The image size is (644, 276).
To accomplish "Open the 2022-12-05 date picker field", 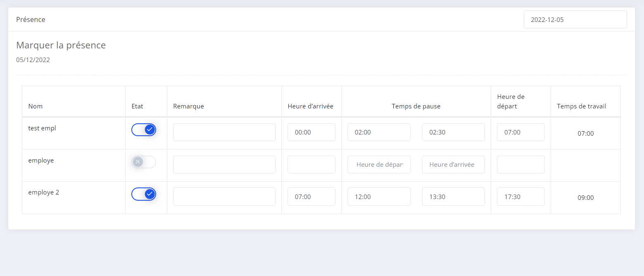I will click(575, 19).
